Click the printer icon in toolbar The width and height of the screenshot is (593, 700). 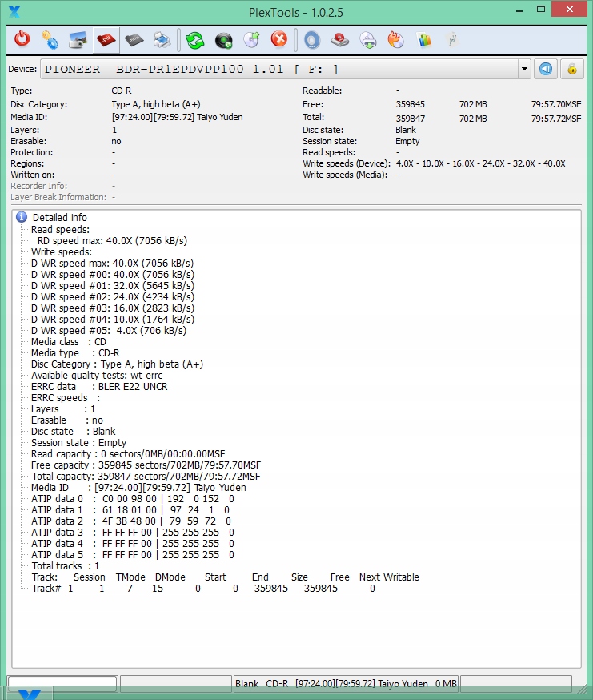tap(162, 39)
